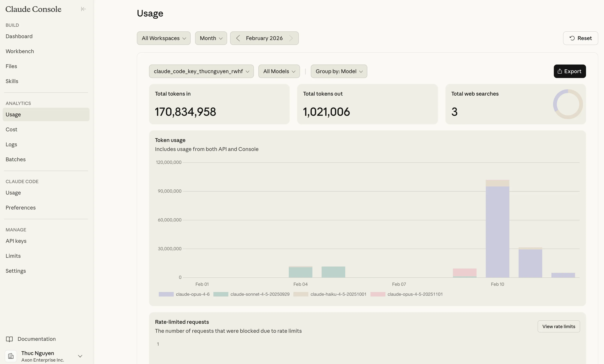Open the Month period dropdown
This screenshot has height=364, width=604.
[211, 38]
